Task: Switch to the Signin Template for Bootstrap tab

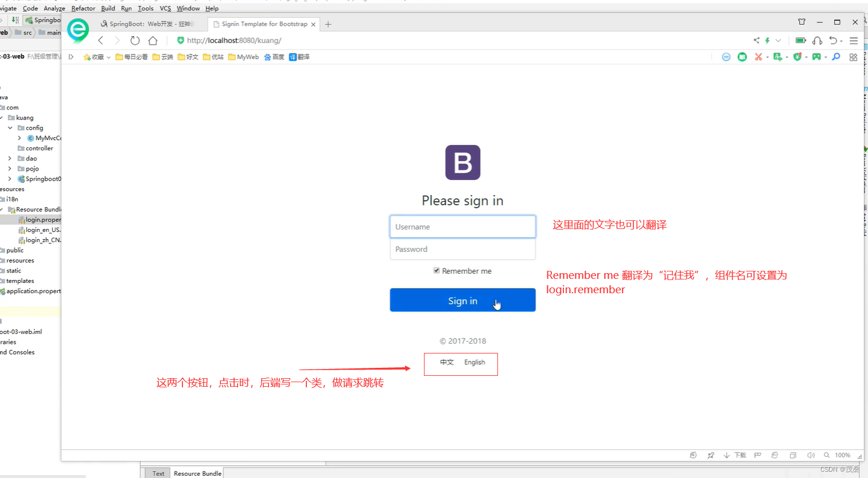Action: pos(263,24)
